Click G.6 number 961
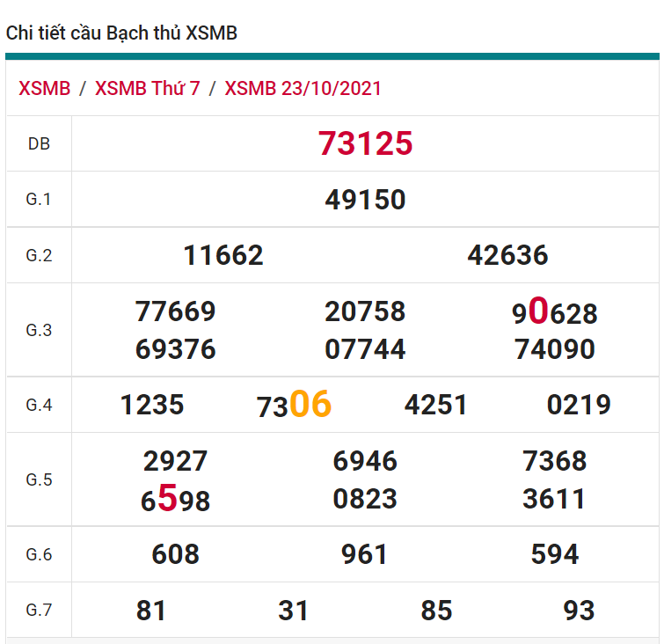Screen dimensions: 664x644 pyautogui.click(x=365, y=554)
